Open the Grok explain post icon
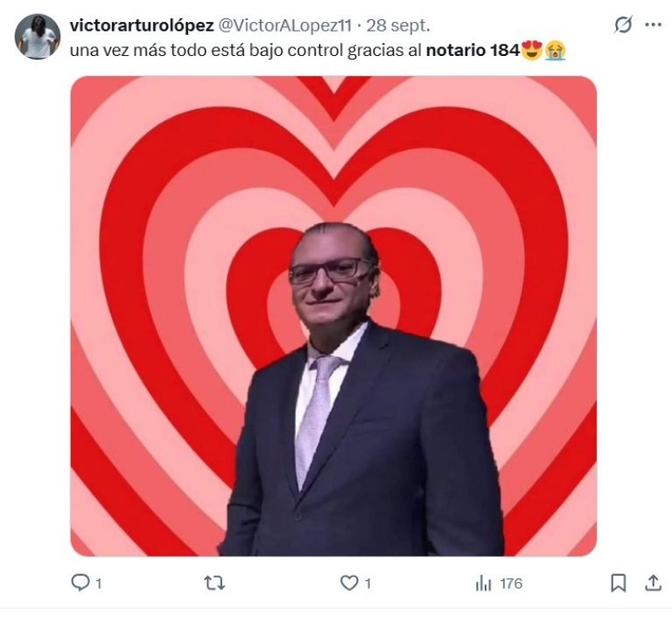Image resolution: width=672 pixels, height=617 pixels. 623,25
